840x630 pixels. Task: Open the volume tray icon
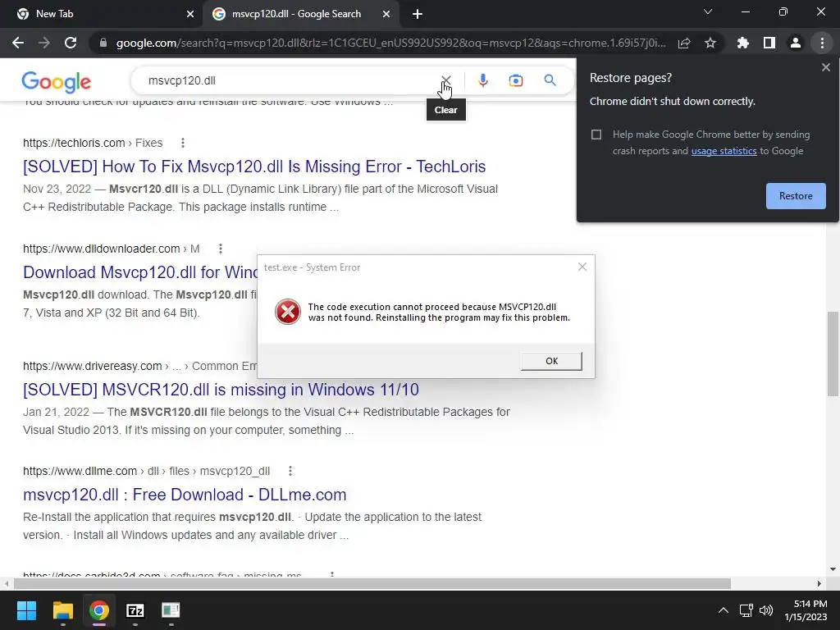pyautogui.click(x=766, y=610)
